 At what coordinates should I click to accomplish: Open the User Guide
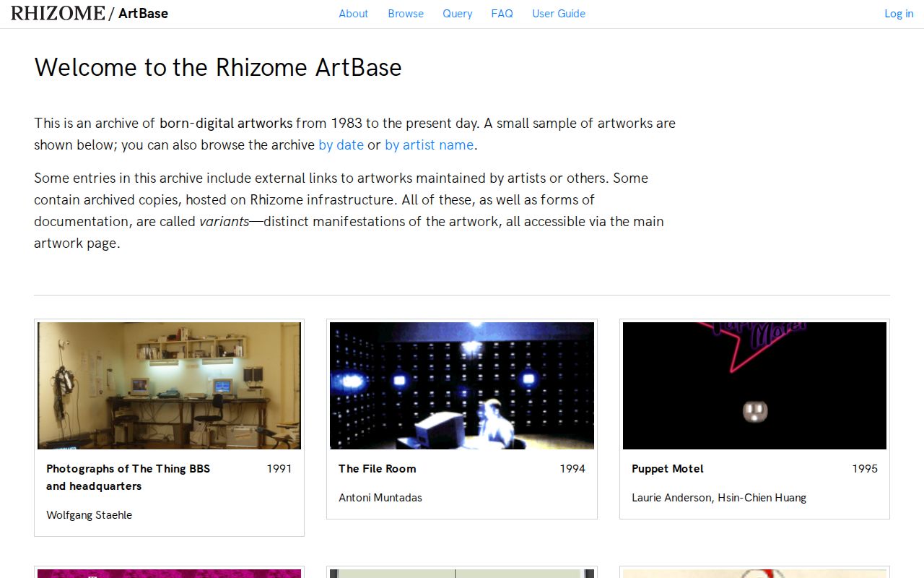point(558,14)
